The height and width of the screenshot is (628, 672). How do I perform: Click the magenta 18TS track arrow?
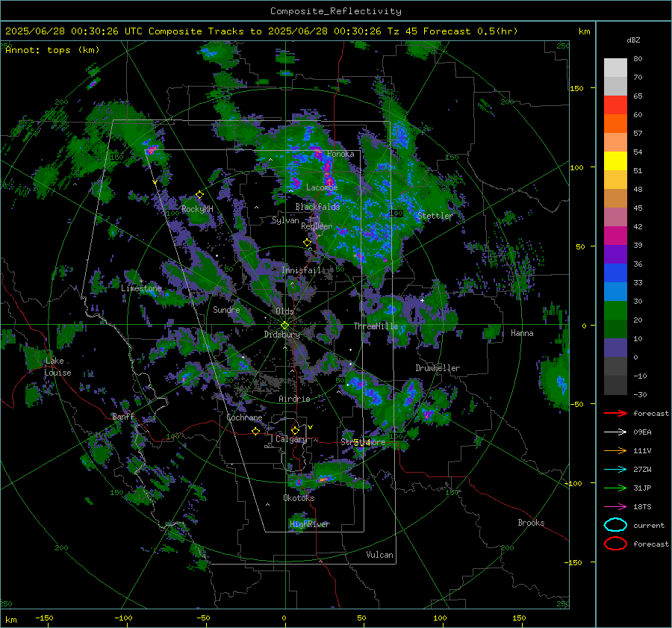pyautogui.click(x=615, y=507)
